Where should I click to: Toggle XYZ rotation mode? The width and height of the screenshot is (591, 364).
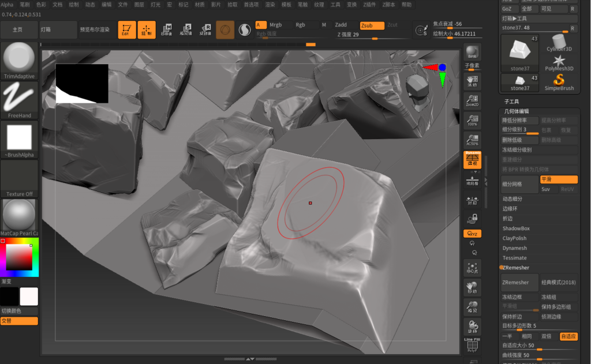click(472, 234)
